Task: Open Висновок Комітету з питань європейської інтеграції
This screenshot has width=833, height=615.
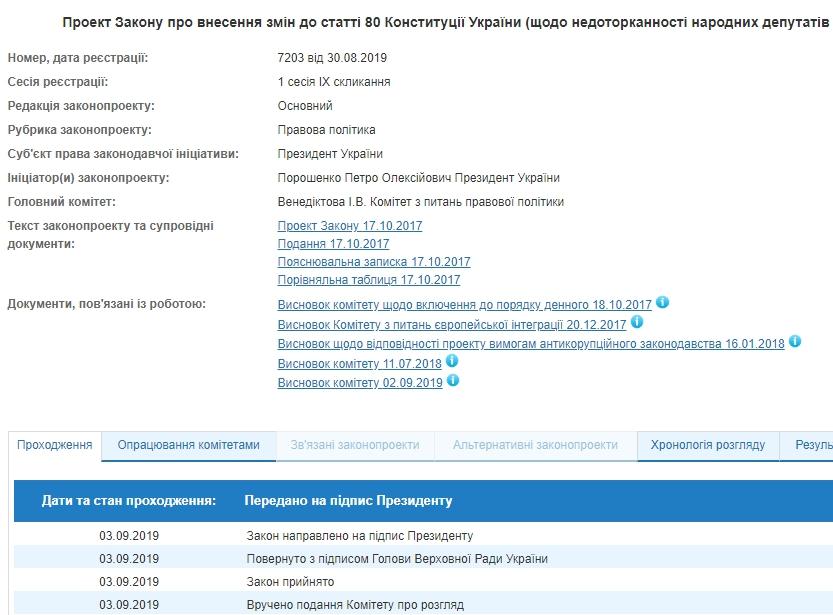Action: (x=451, y=325)
